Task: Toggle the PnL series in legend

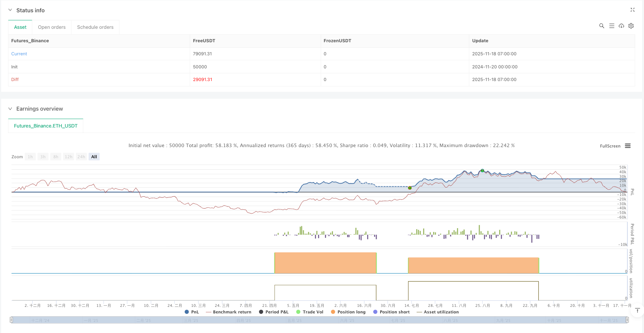Action: click(192, 312)
